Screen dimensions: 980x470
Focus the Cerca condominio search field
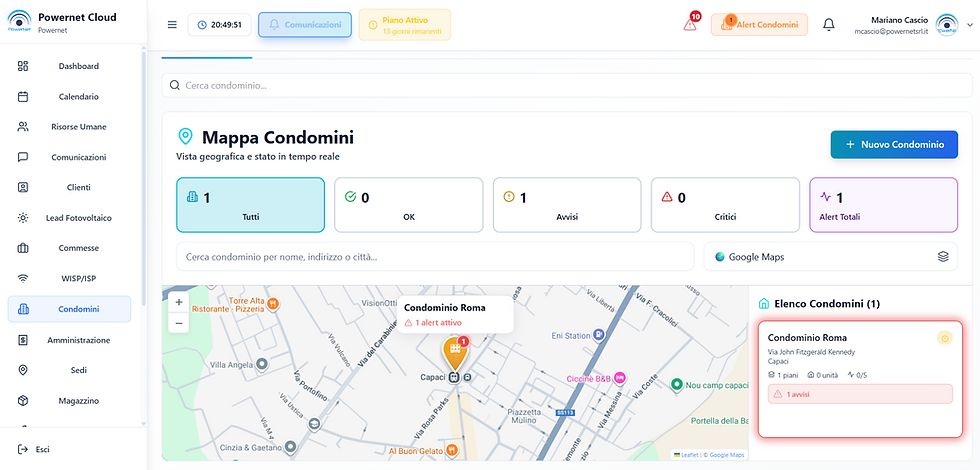[567, 86]
